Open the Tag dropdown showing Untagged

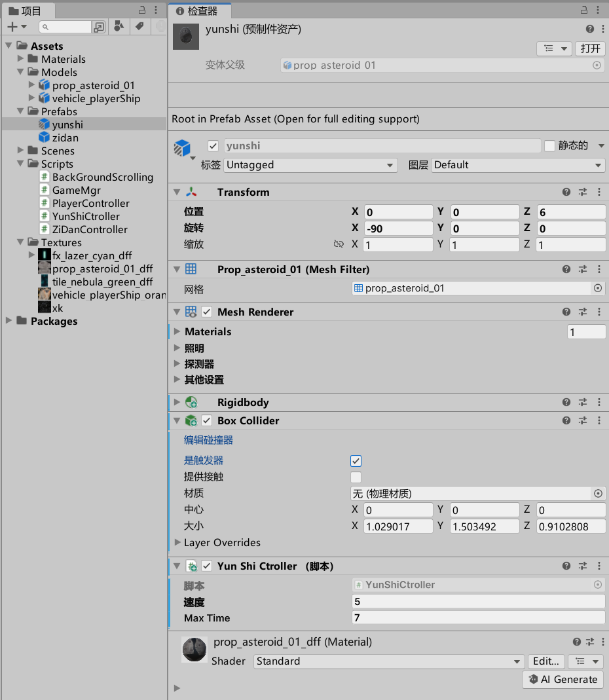pyautogui.click(x=310, y=165)
